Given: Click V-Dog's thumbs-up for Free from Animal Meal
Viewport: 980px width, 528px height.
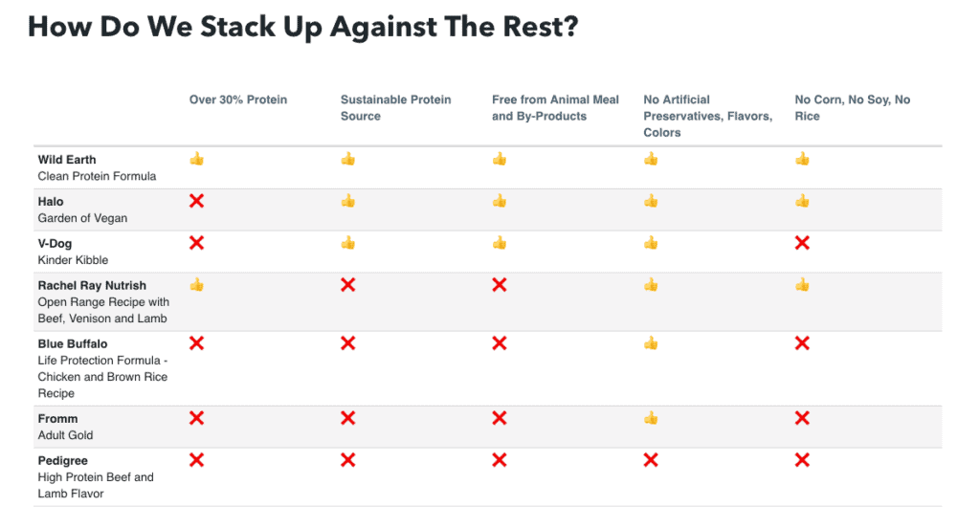Looking at the screenshot, I should point(500,243).
